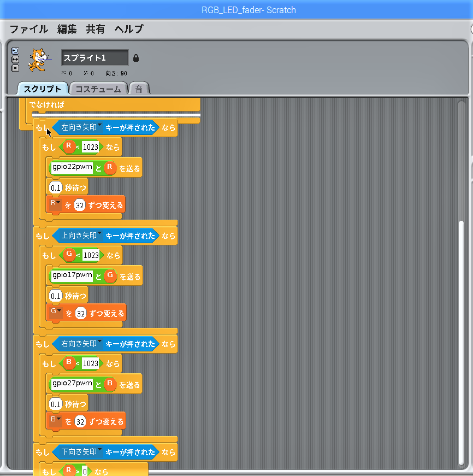Viewport: 473px width, 476px height.
Task: Open the B variable dropdown in change block
Action: click(x=56, y=421)
